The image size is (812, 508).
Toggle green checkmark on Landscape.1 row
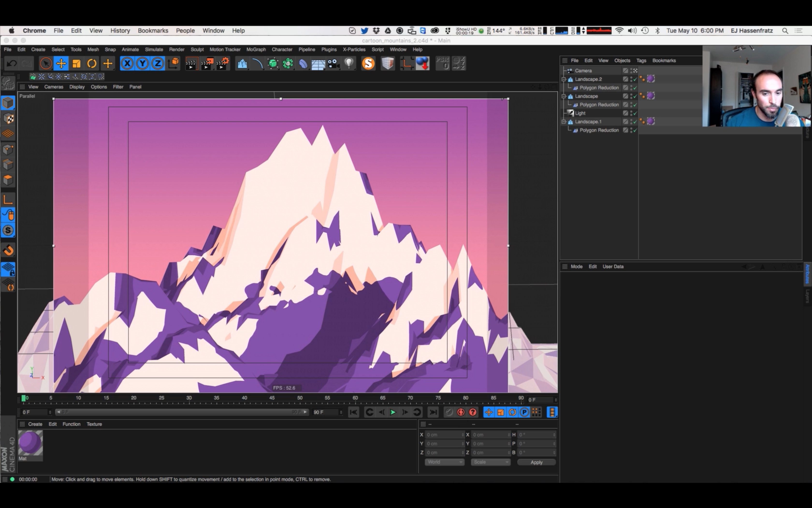click(635, 122)
